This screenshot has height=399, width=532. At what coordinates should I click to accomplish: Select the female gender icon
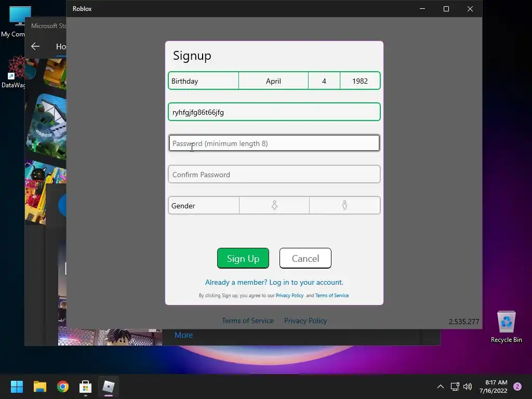[274, 205]
